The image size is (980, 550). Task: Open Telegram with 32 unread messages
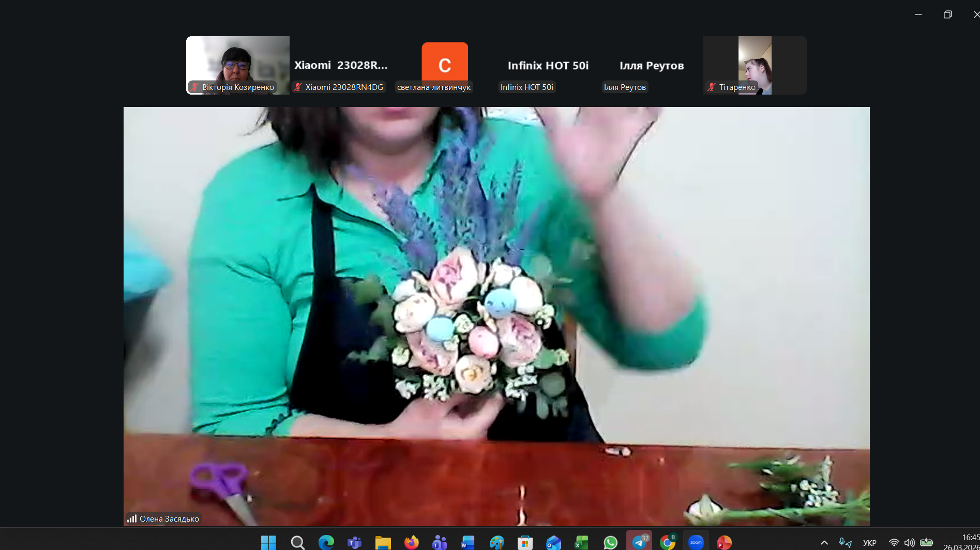coord(639,542)
